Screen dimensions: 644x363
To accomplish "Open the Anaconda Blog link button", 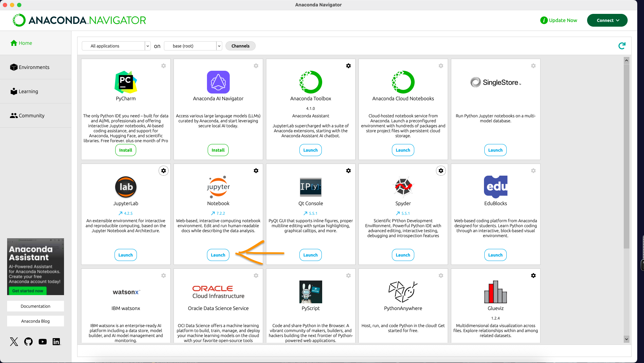I will [x=36, y=321].
